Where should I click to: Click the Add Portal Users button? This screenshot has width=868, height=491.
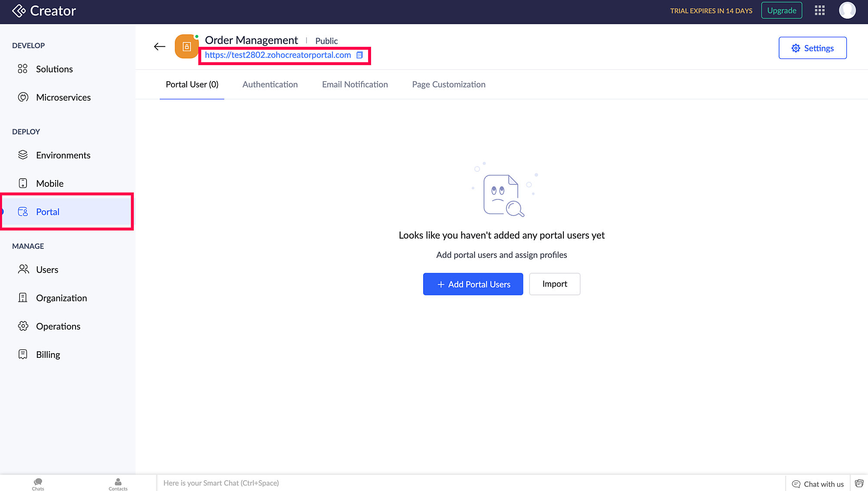coord(473,284)
